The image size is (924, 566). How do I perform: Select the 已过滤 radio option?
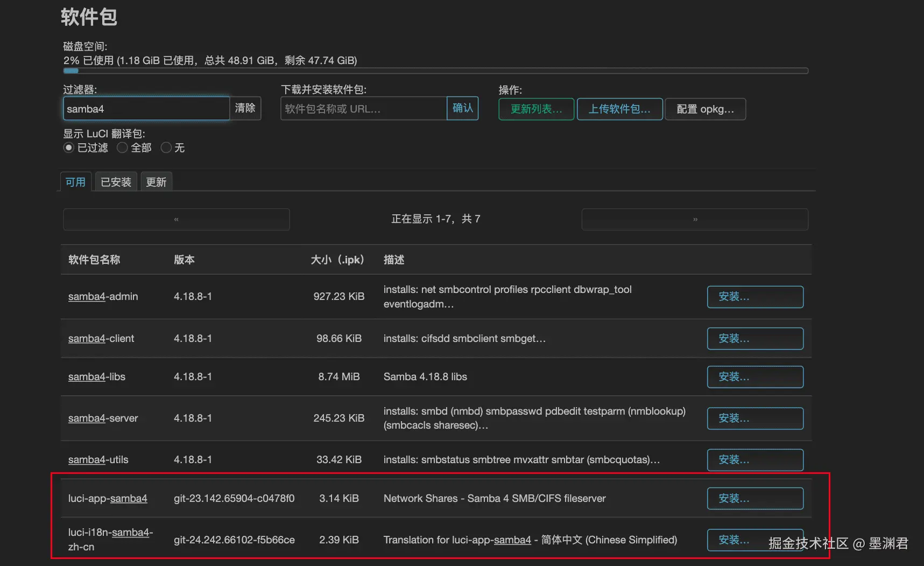pyautogui.click(x=68, y=148)
